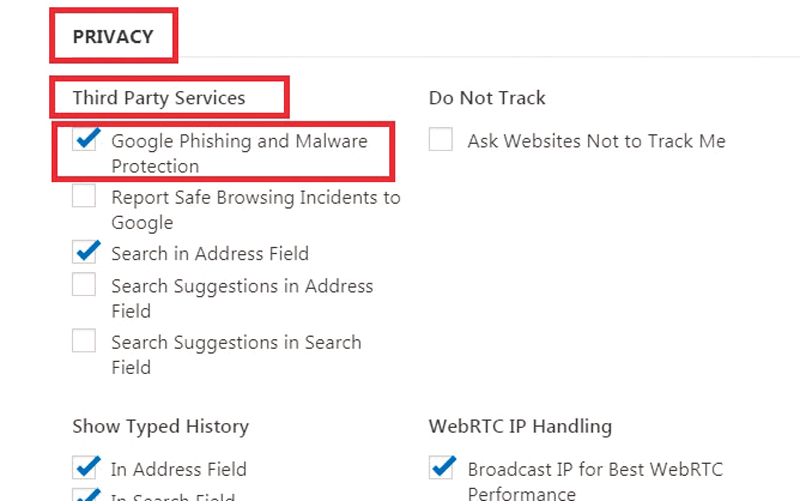Image resolution: width=800 pixels, height=501 pixels.
Task: Uncheck typed history In Address Field checkbox
Action: (x=85, y=468)
